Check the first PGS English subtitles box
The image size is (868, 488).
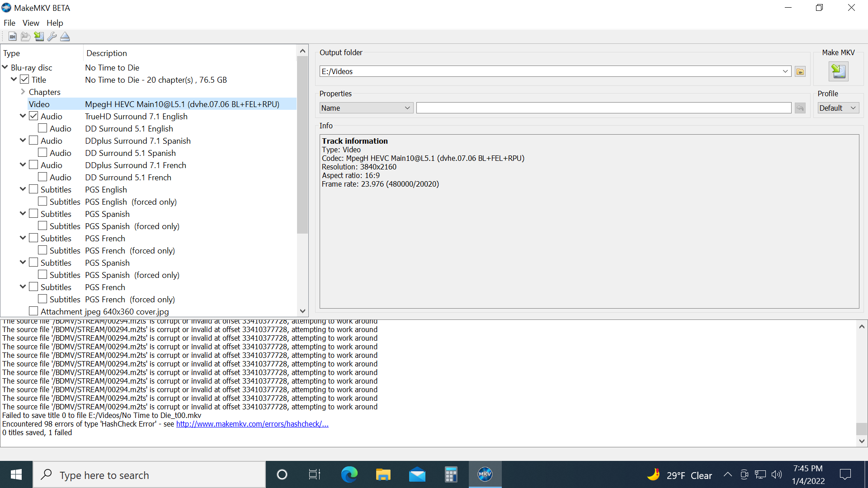(x=33, y=189)
